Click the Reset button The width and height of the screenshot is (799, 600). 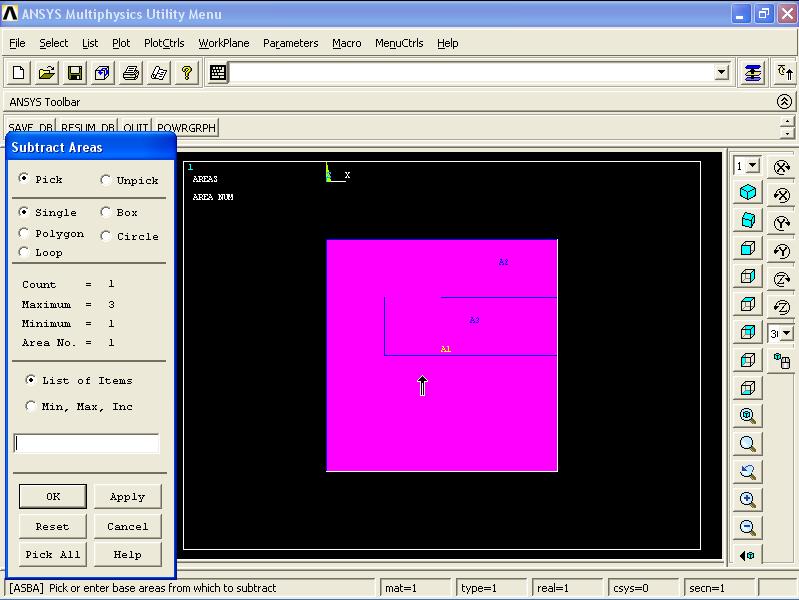53,527
